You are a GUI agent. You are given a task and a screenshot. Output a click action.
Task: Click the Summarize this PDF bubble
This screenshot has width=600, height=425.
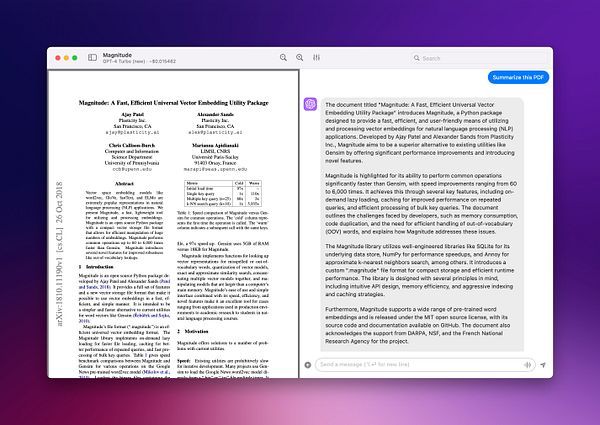[518, 77]
